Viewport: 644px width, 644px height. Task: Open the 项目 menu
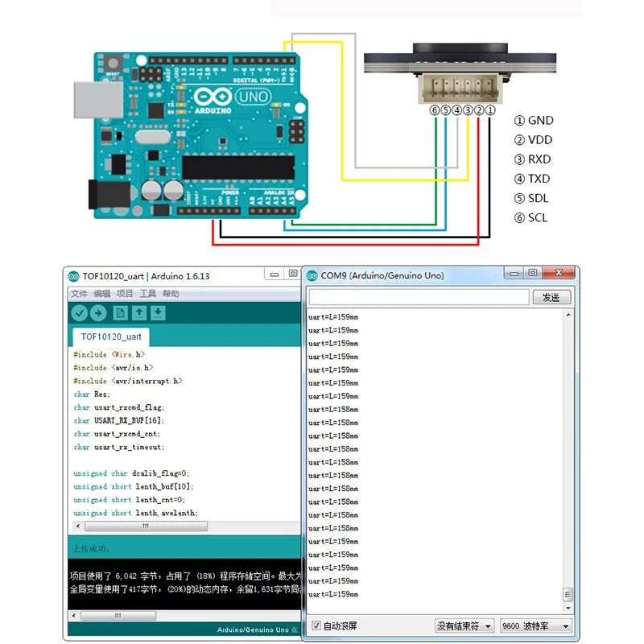coord(125,294)
